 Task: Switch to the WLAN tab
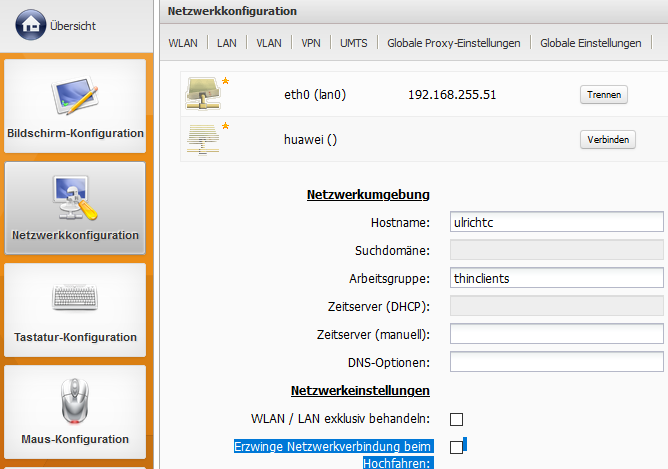tap(183, 44)
